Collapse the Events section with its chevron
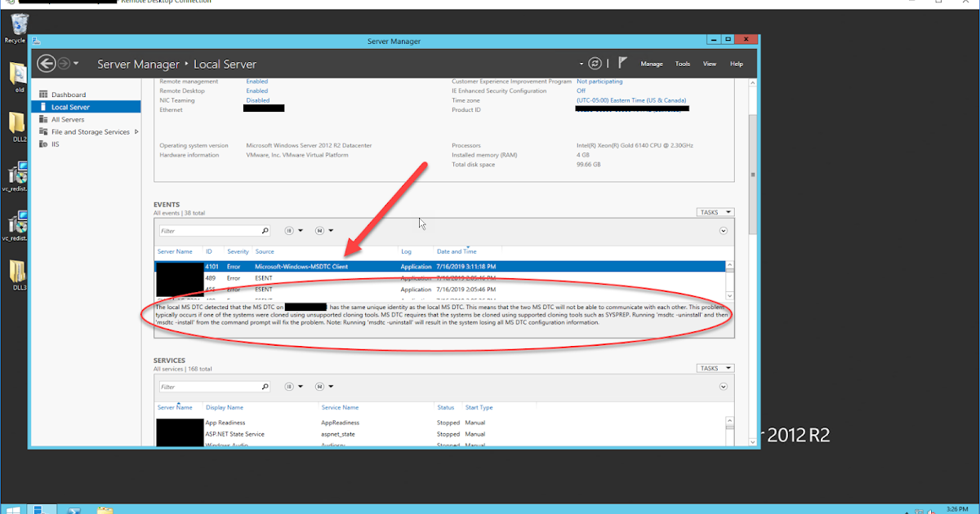Viewport: 980px width, 514px height. (x=722, y=230)
